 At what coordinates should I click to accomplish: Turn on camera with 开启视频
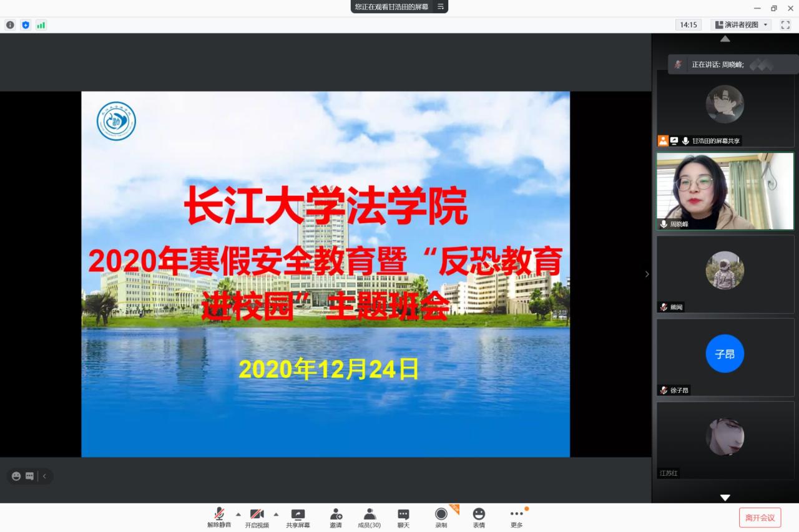coord(257,517)
